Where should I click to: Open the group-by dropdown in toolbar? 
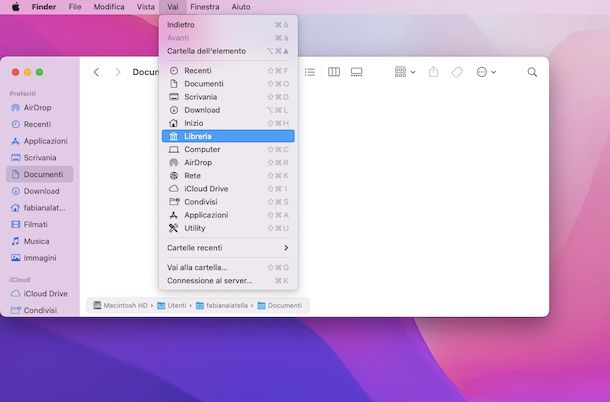[405, 72]
